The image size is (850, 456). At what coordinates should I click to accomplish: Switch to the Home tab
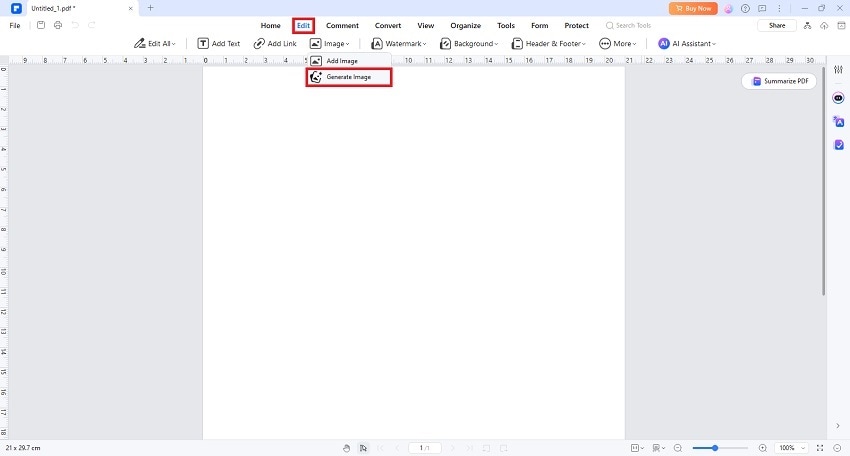point(271,25)
